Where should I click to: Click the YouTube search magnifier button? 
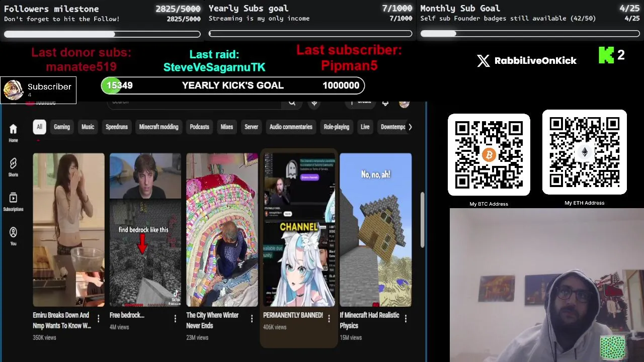[292, 103]
